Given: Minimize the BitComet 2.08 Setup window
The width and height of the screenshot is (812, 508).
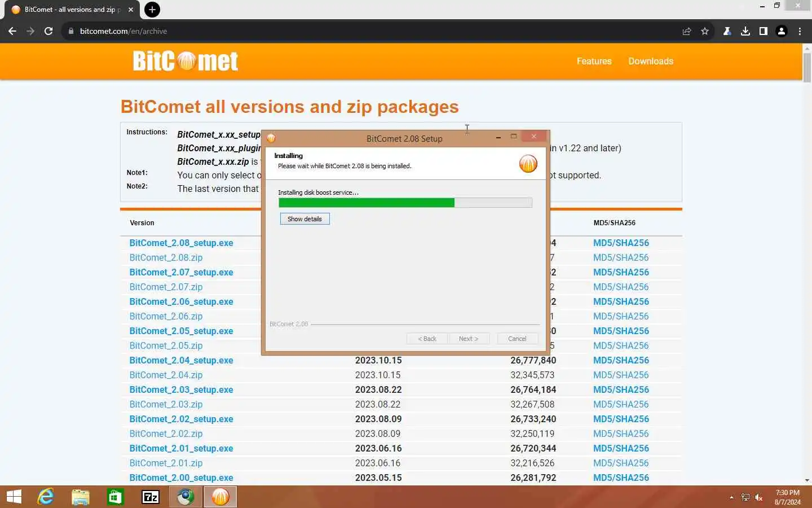Looking at the screenshot, I should tap(498, 137).
